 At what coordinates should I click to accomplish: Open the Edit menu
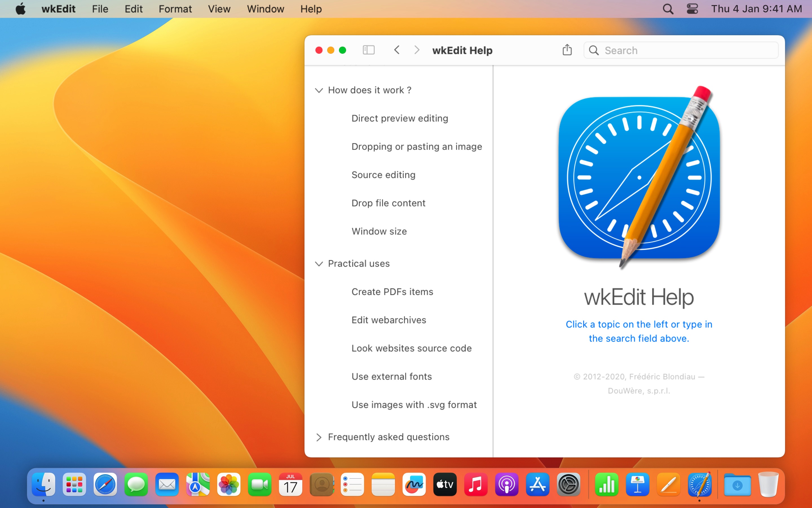[134, 9]
